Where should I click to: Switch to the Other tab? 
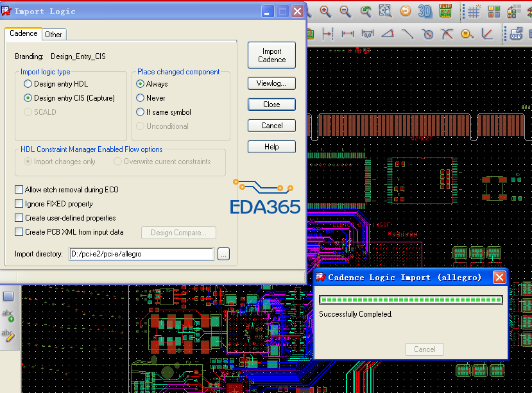pyautogui.click(x=54, y=35)
